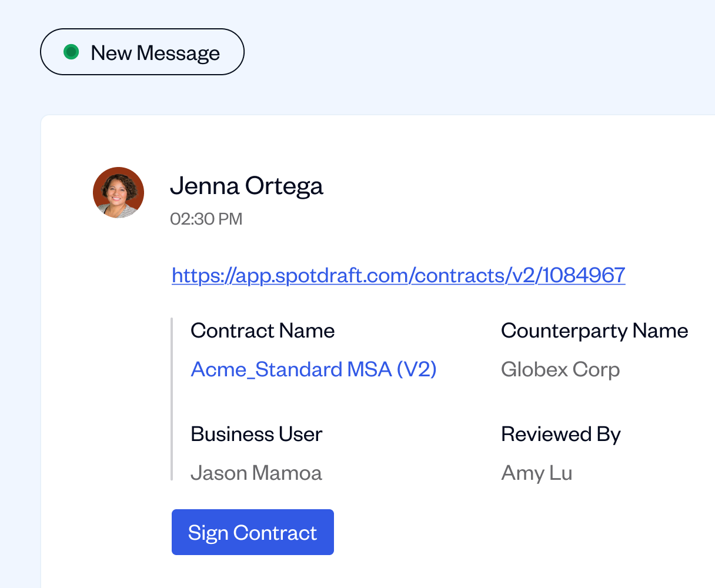Screen dimensions: 715x588
Task: Click the "New Message" label text
Action: coord(155,53)
